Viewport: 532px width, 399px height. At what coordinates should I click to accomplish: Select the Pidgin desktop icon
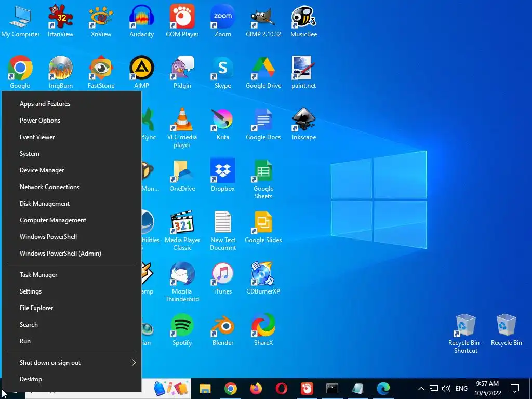point(182,72)
